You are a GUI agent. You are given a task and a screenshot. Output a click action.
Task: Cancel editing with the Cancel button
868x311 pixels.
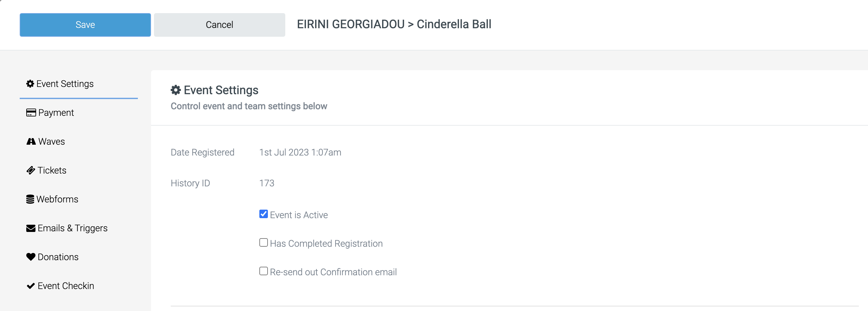(220, 25)
